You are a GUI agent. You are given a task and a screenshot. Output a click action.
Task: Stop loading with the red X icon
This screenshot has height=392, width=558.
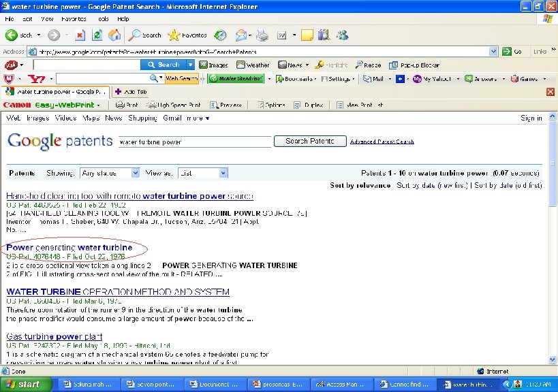pos(80,35)
